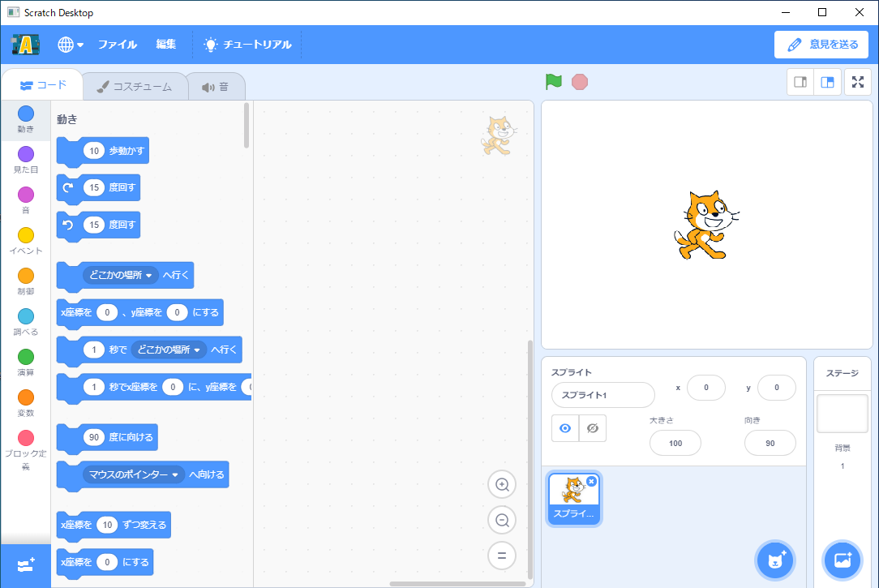879x588 pixels.
Task: Click the choose backdrop image button
Action: pyautogui.click(x=842, y=560)
